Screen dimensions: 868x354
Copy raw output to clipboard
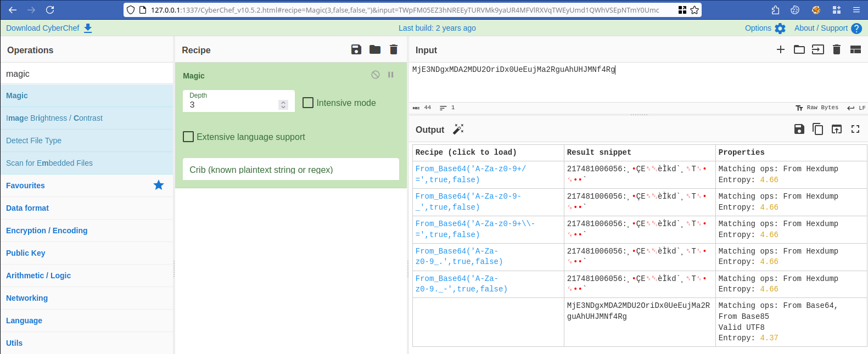(x=818, y=129)
